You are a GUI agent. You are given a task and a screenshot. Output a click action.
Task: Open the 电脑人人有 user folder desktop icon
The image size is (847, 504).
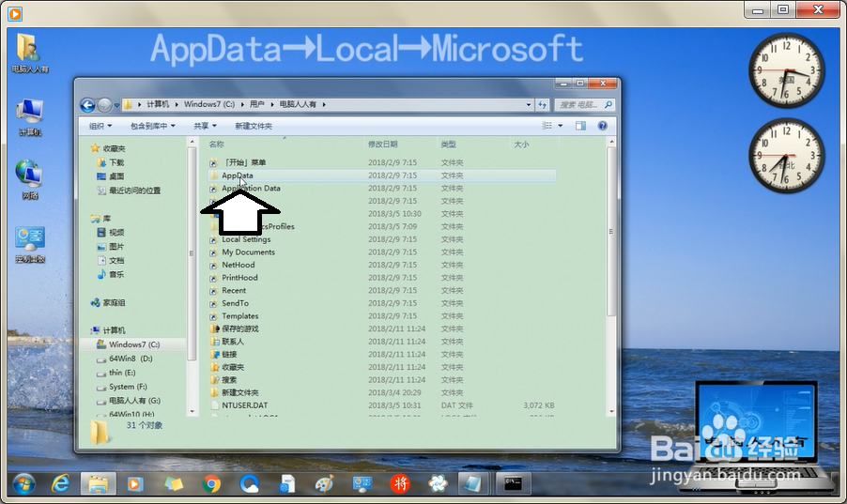[x=30, y=53]
